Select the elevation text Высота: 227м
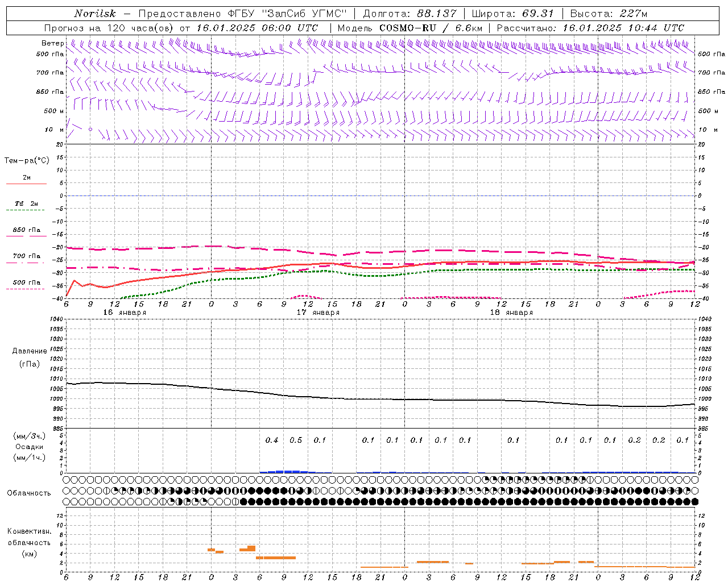This screenshot has height=582, width=728. 609,14
